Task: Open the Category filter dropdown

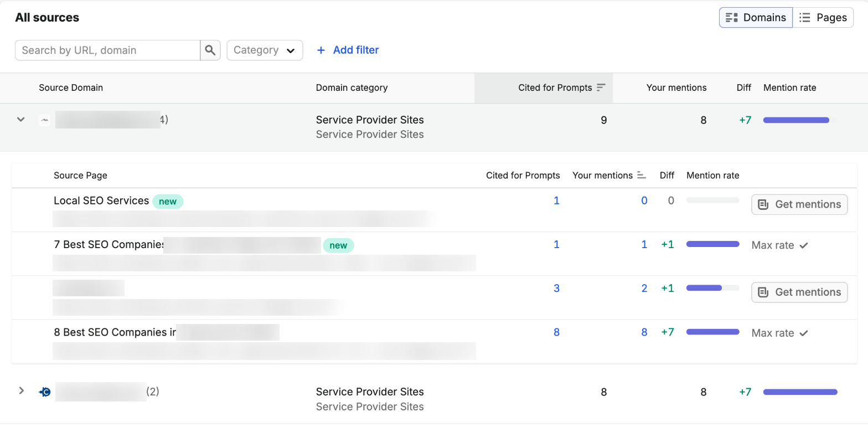Action: point(265,50)
